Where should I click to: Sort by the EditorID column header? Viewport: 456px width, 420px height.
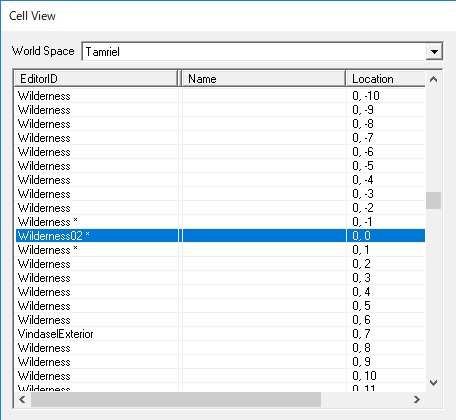[x=96, y=79]
